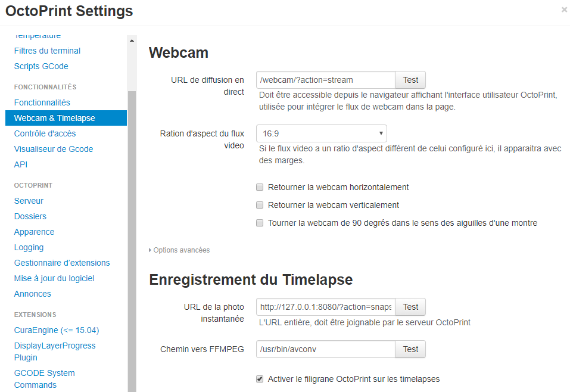Enable Tourner la webcam de 90 degrés
570x392 pixels.
click(x=260, y=223)
